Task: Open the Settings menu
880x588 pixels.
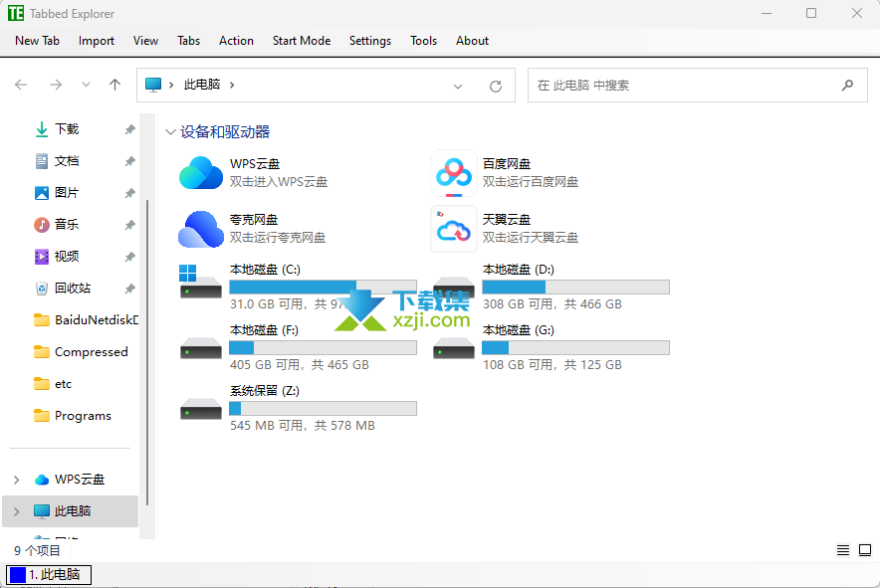Action: coord(370,41)
